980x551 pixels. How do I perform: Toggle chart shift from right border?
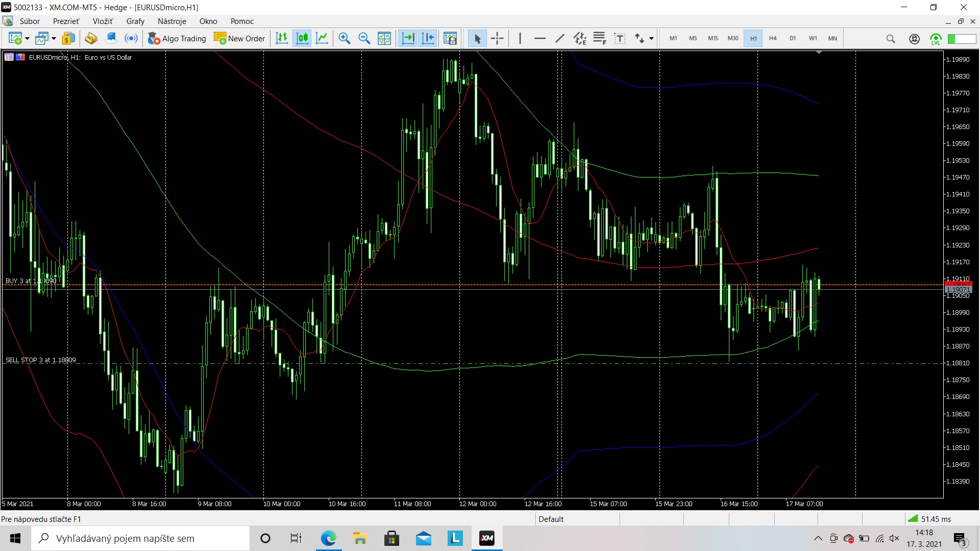pyautogui.click(x=428, y=38)
